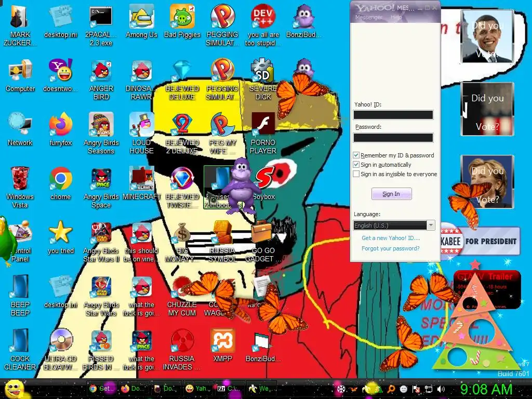Open the network tray icon
The image size is (532, 399).
tap(428, 389)
